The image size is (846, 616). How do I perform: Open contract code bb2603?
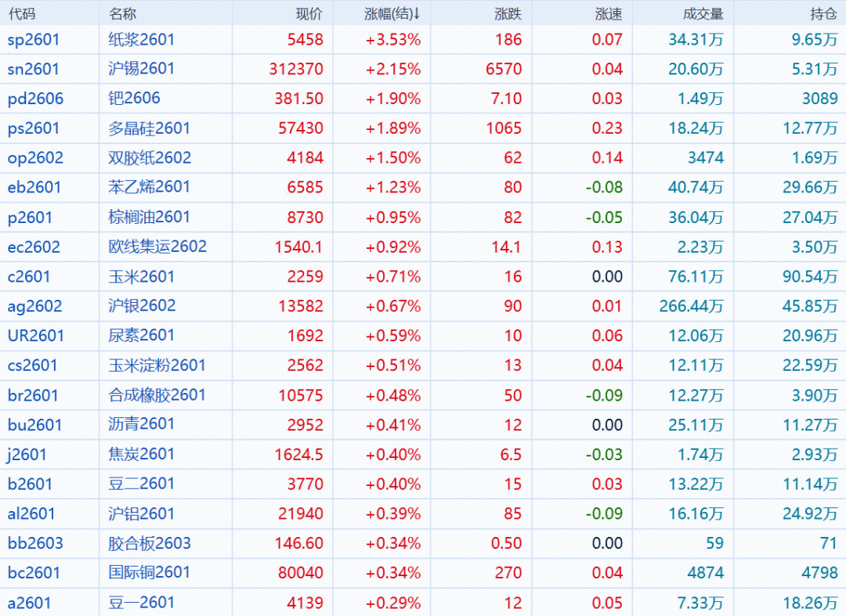coord(35,543)
